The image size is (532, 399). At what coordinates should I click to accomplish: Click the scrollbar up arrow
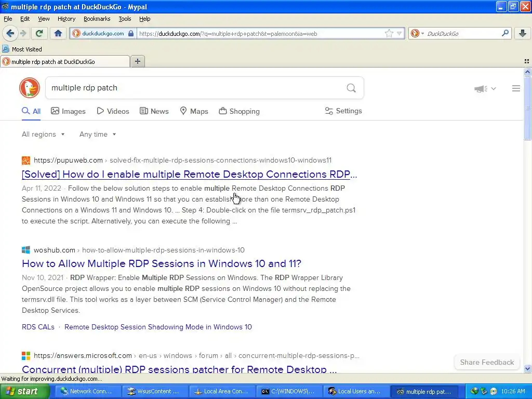click(x=527, y=72)
